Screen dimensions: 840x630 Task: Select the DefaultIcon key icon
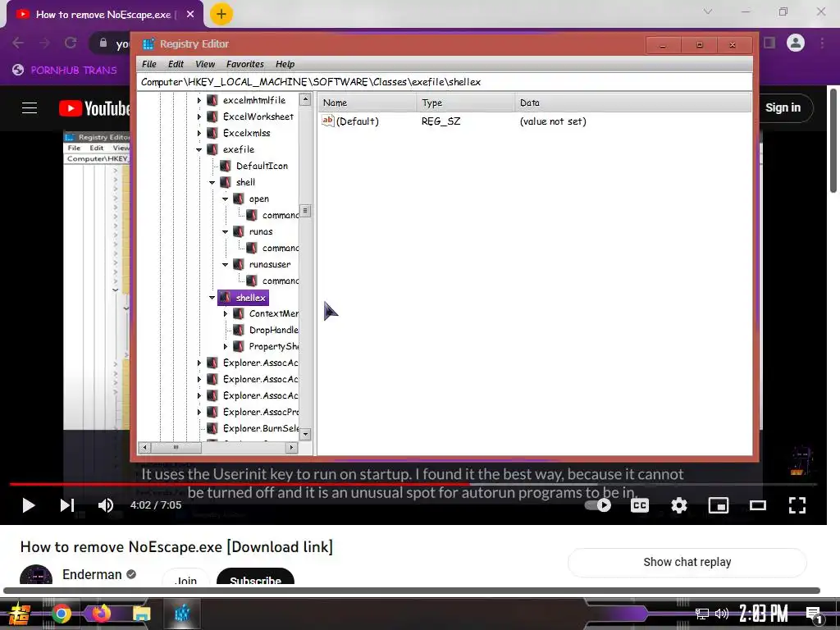coord(226,166)
